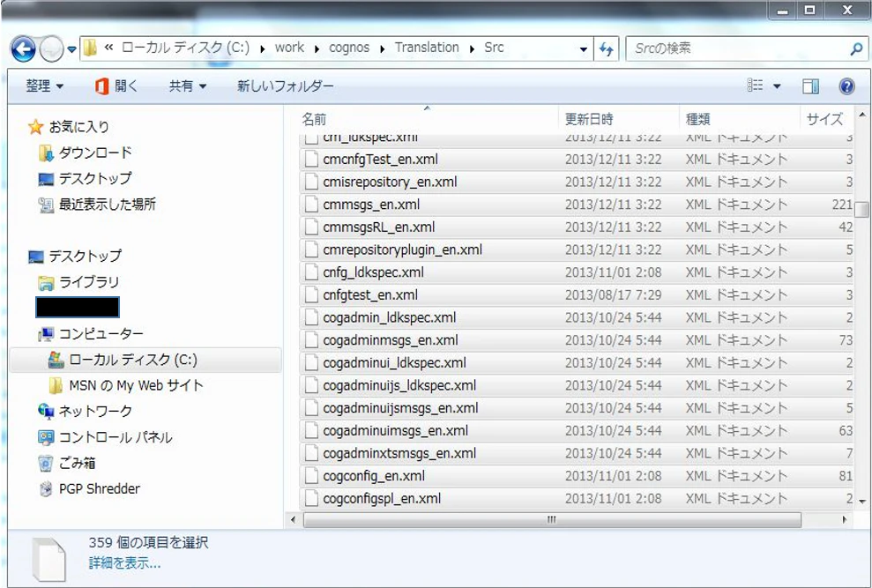Click the view mode icon in toolbar
Screen dimensions: 872x588
click(755, 86)
